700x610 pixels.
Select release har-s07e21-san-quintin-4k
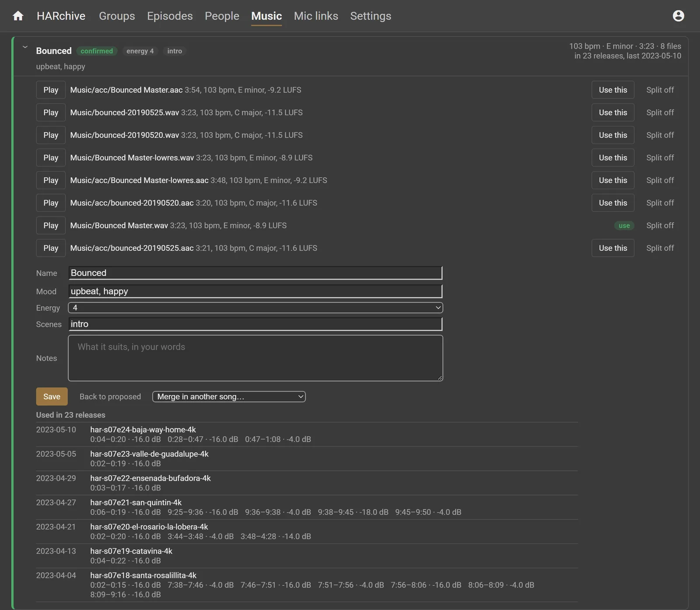click(136, 503)
